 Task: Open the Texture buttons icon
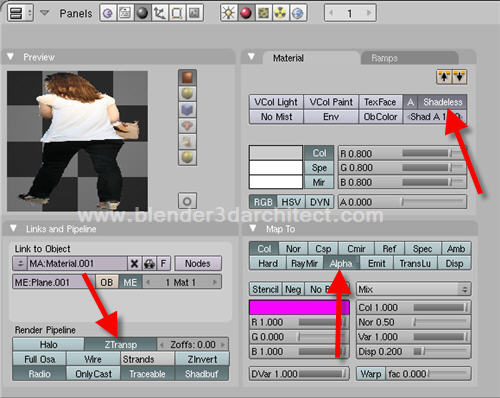click(x=263, y=14)
